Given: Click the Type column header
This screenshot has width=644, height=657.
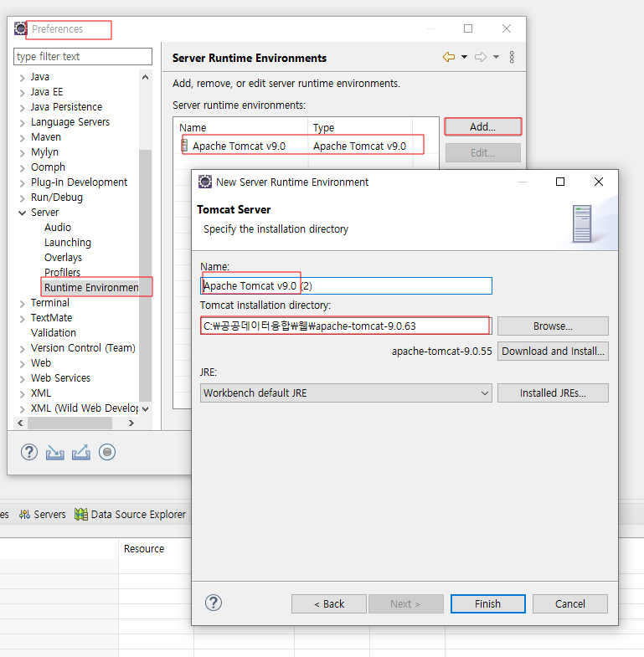Looking at the screenshot, I should pos(361,127).
